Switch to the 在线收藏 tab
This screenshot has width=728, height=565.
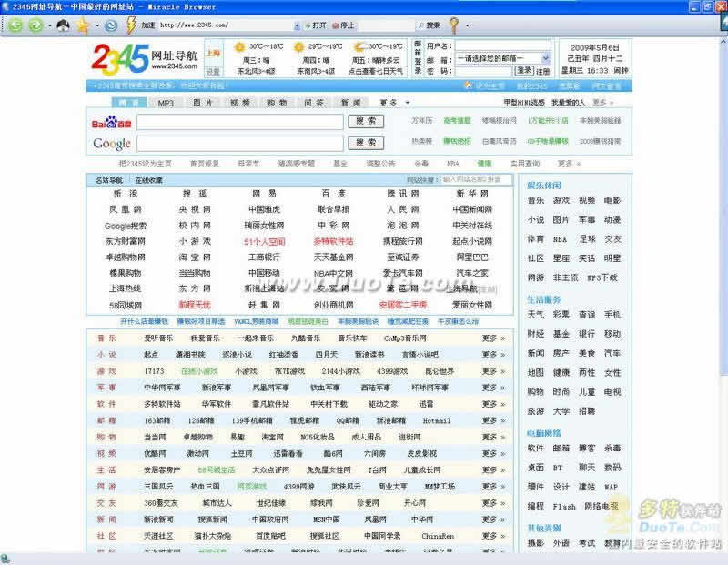click(149, 180)
